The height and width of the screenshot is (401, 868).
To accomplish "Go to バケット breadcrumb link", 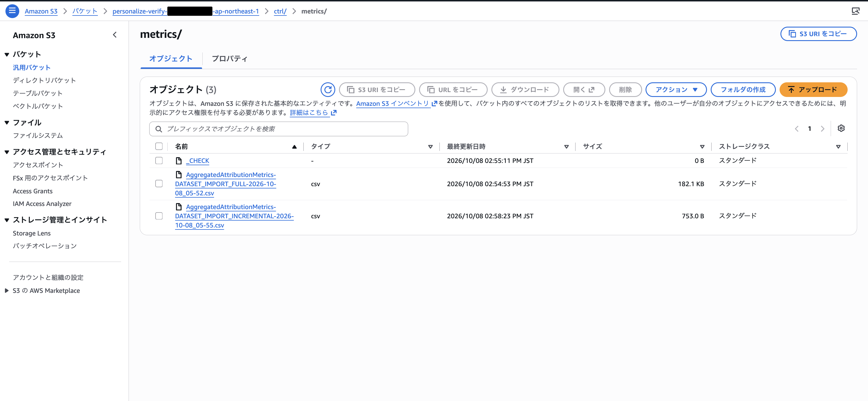I will point(85,11).
